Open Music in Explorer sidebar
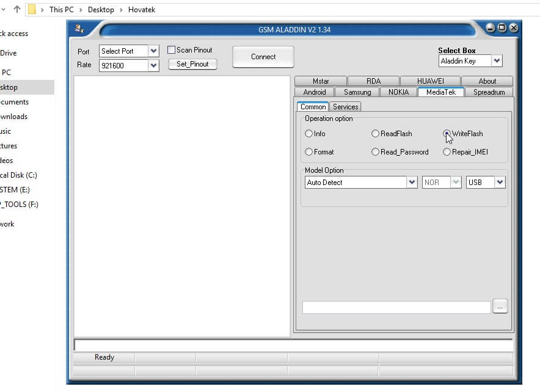This screenshot has height=392, width=540. (5, 131)
